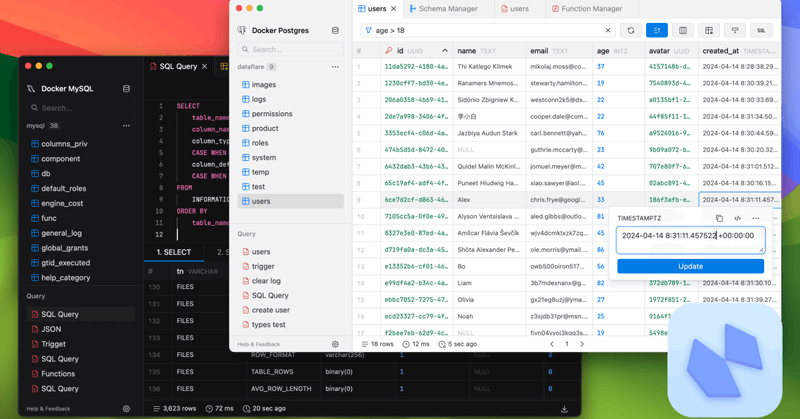Screen dimensions: 800x419
Task: Select the users table in sidebar
Action: (290, 201)
